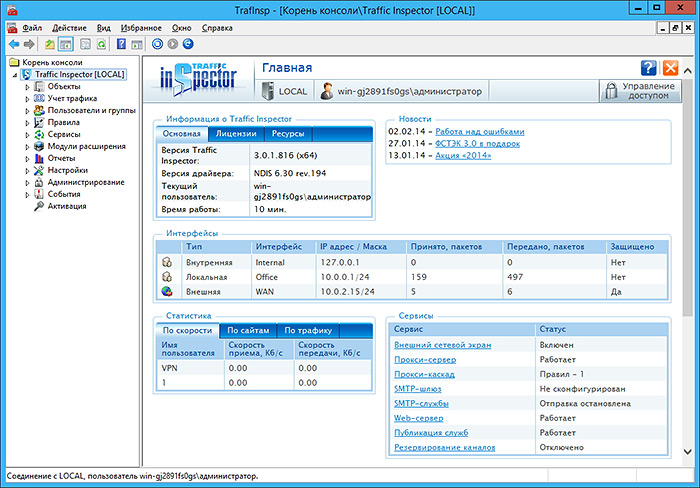Click the back arrow toolbar icon

click(x=14, y=44)
